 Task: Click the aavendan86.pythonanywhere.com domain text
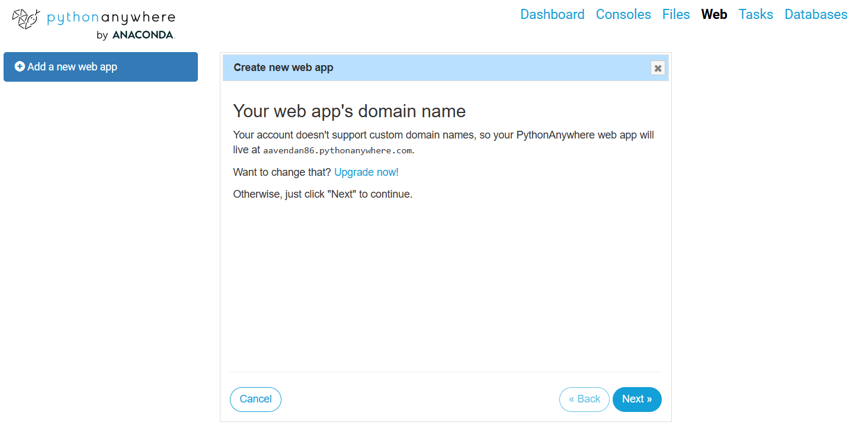(338, 150)
